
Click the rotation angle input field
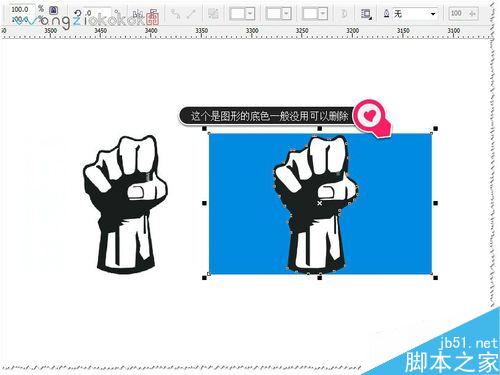(97, 13)
